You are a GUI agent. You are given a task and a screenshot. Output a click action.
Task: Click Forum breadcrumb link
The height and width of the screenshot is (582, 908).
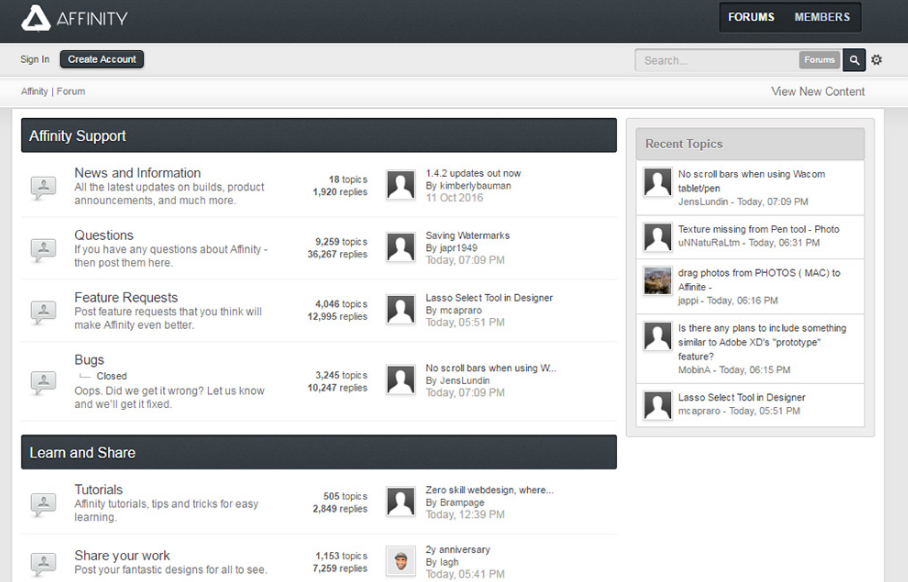71,91
